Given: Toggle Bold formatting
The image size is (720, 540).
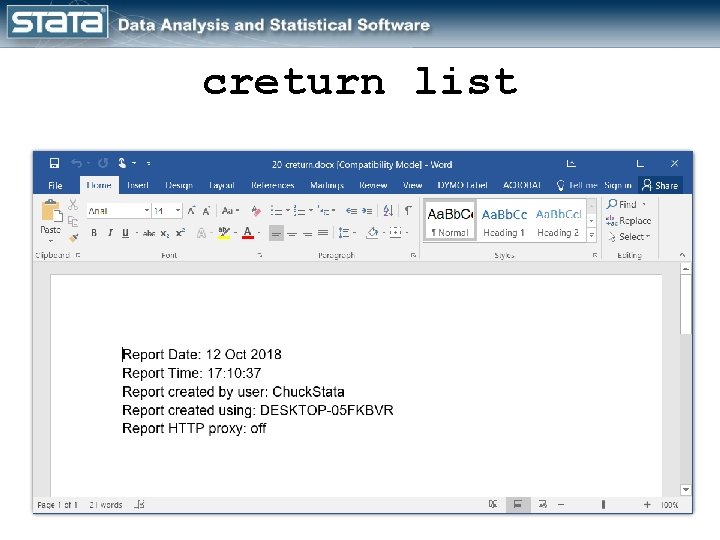Looking at the screenshot, I should pos(94,233).
